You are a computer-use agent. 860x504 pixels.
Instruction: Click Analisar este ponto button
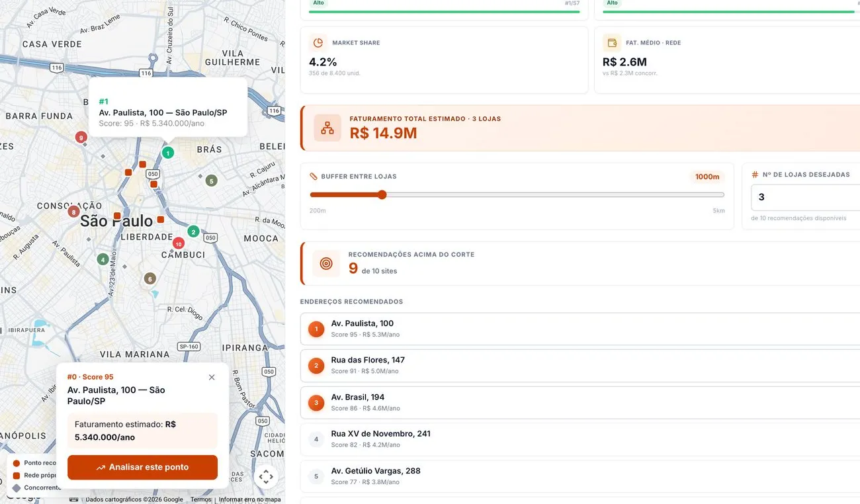click(142, 467)
